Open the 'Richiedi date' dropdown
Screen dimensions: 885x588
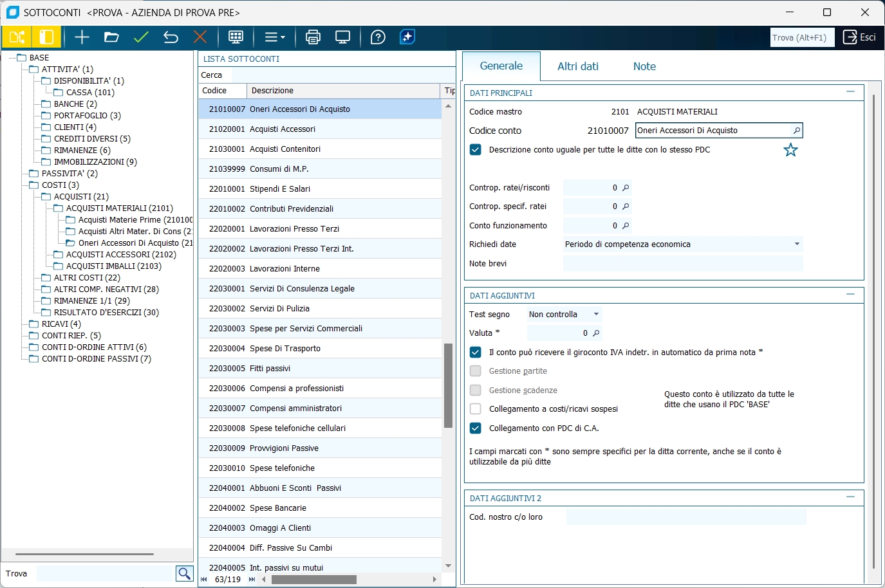(797, 244)
